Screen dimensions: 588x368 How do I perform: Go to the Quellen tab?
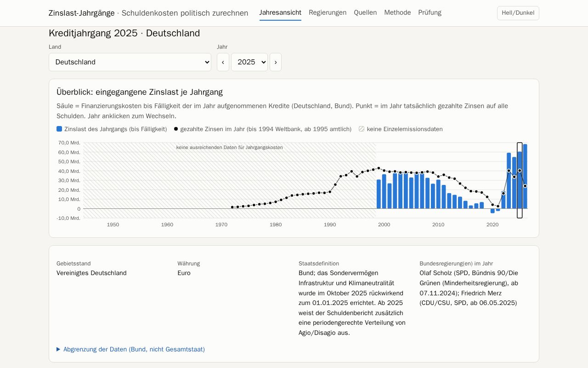click(x=365, y=13)
